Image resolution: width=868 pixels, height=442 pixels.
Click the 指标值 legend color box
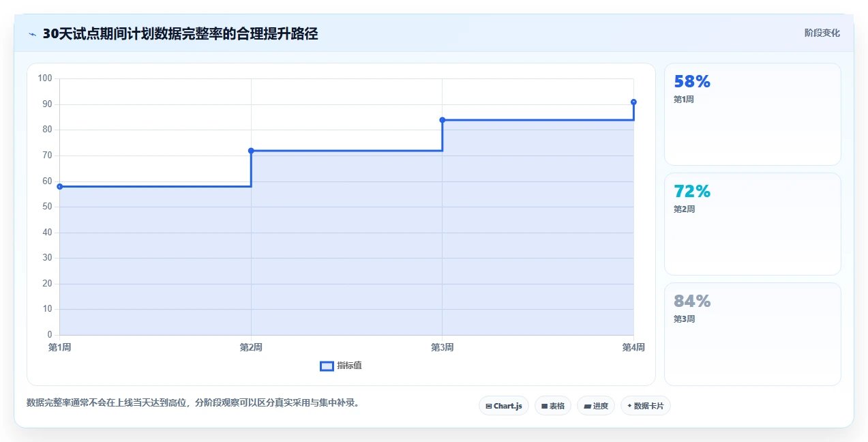click(x=327, y=366)
